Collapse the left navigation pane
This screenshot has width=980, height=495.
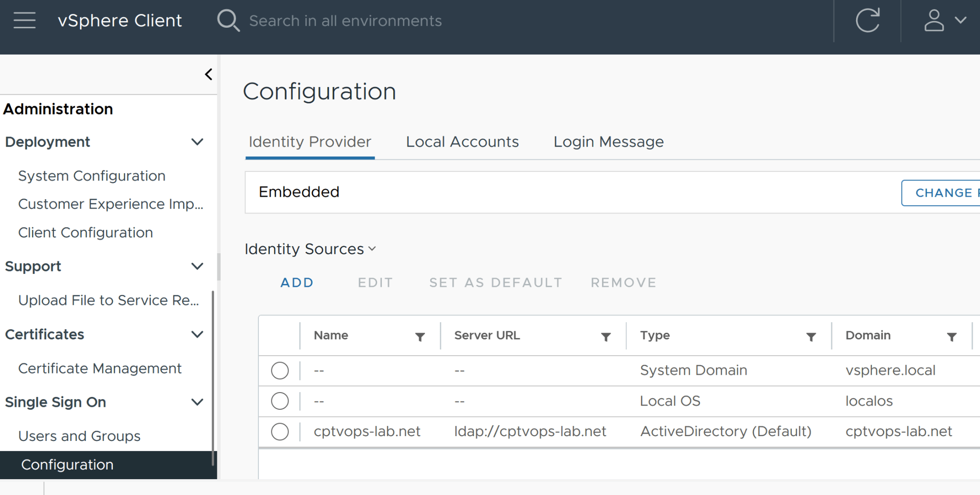pyautogui.click(x=208, y=74)
